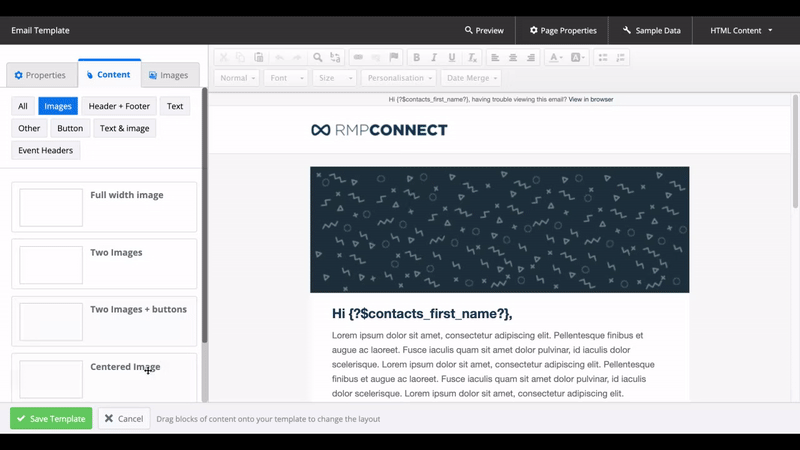This screenshot has width=800, height=450.
Task: Click the Paste icon in editor toolbar
Action: pyautogui.click(x=259, y=58)
